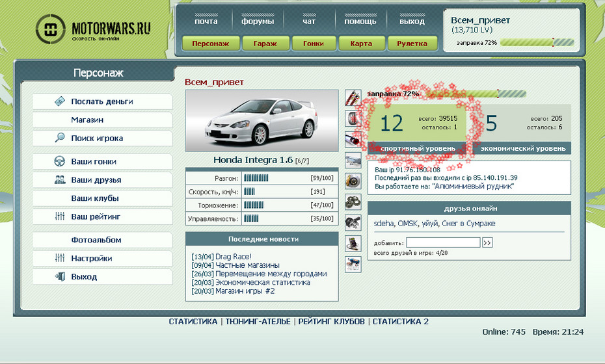Click the money icon beside Послать деньги
Viewport: 605px width, 364px height.
pos(60,101)
